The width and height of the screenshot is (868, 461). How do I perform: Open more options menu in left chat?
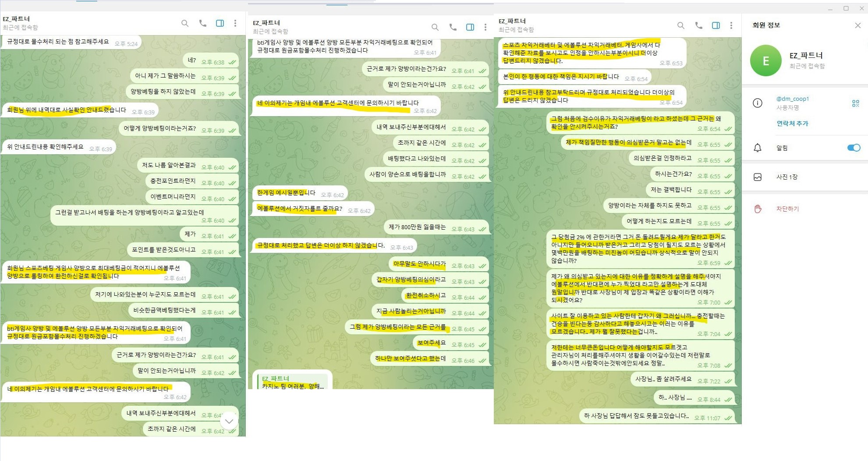click(235, 23)
